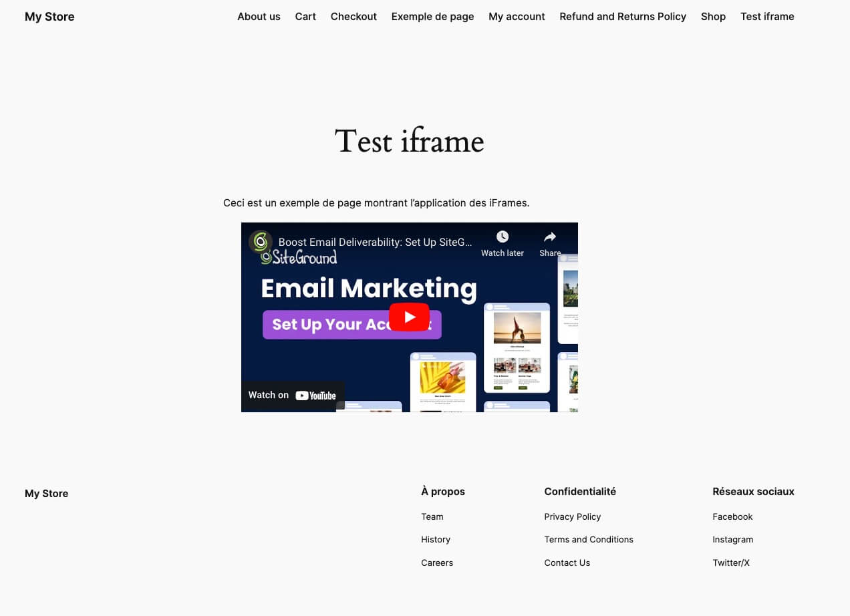
Task: Click the Share arrow icon on video
Action: tap(550, 237)
